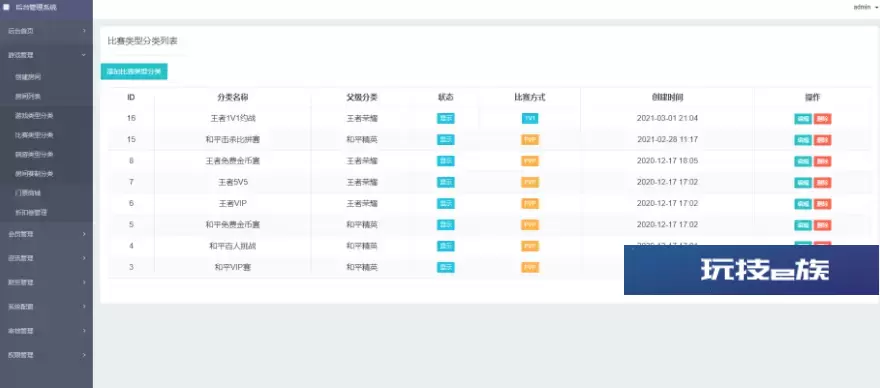The image size is (880, 388).
Task: Collapse the 游戏管理 sidebar section
Action: (46, 55)
